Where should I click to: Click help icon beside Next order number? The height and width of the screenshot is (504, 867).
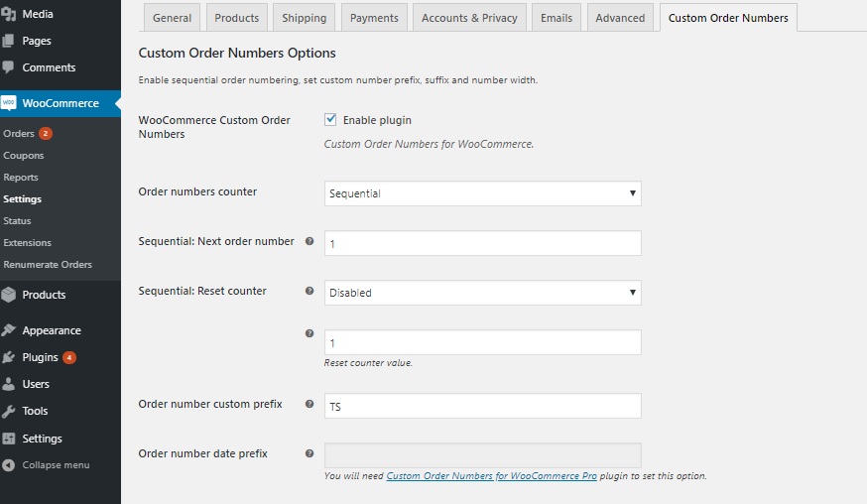click(x=310, y=242)
